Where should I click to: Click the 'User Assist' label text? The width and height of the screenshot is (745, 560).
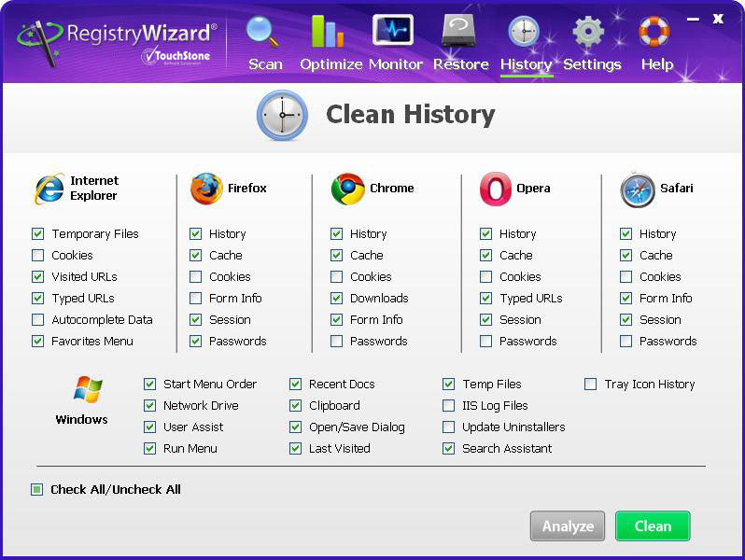(x=193, y=427)
